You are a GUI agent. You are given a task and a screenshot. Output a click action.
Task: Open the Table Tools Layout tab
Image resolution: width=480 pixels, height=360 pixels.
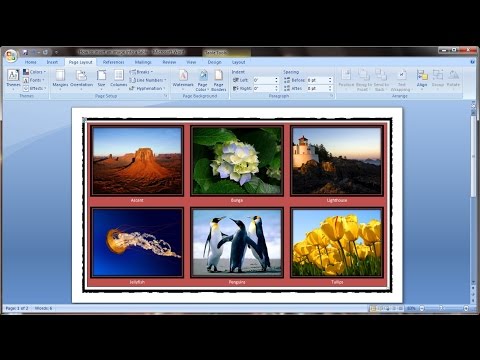[x=238, y=62]
